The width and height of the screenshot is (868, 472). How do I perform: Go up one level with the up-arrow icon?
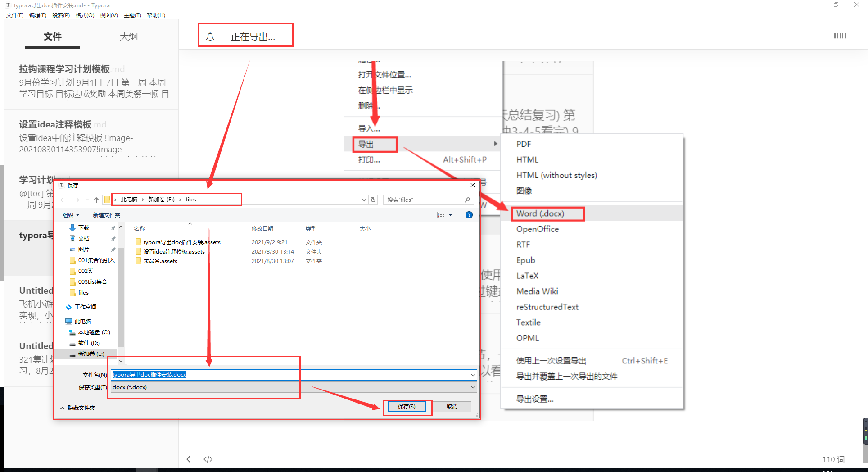pyautogui.click(x=96, y=200)
